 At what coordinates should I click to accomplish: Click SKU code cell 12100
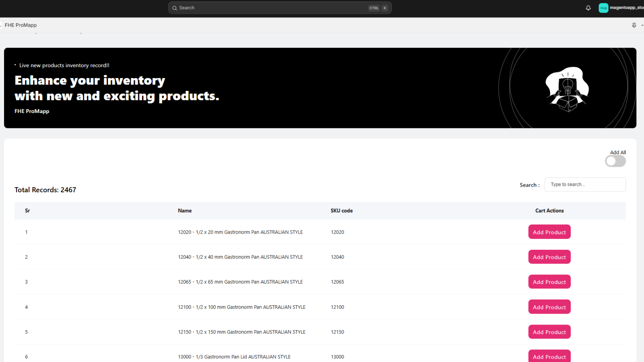coord(337,307)
